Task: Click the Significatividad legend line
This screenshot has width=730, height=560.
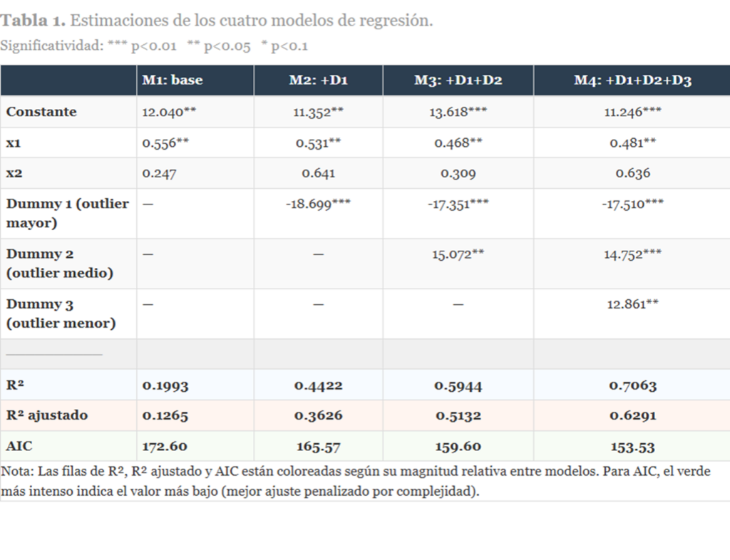Action: pos(154,46)
